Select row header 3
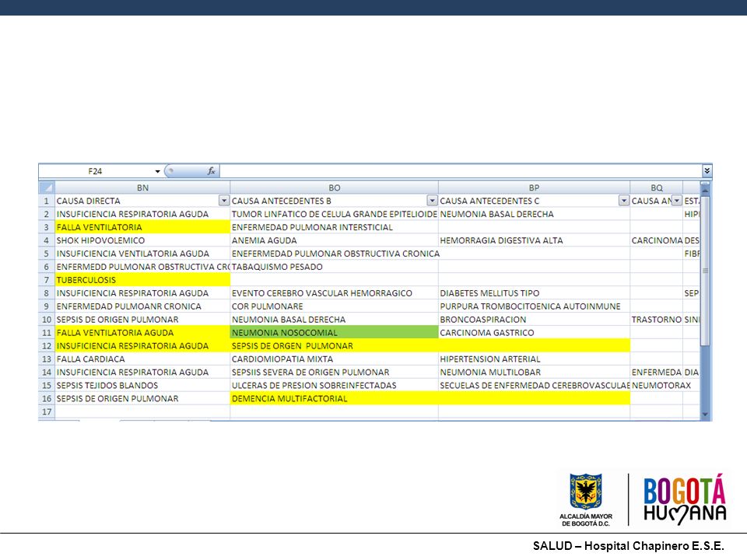The width and height of the screenshot is (747, 560). pyautogui.click(x=46, y=227)
